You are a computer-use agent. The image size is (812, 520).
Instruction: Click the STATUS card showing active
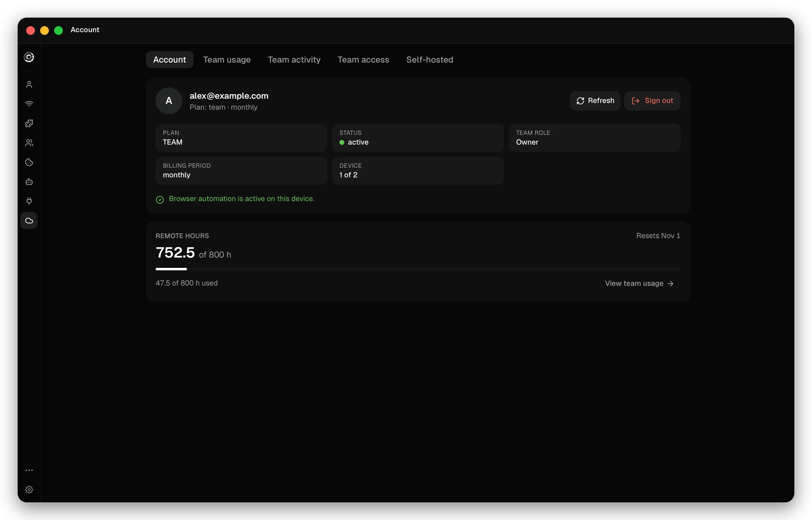(418, 138)
